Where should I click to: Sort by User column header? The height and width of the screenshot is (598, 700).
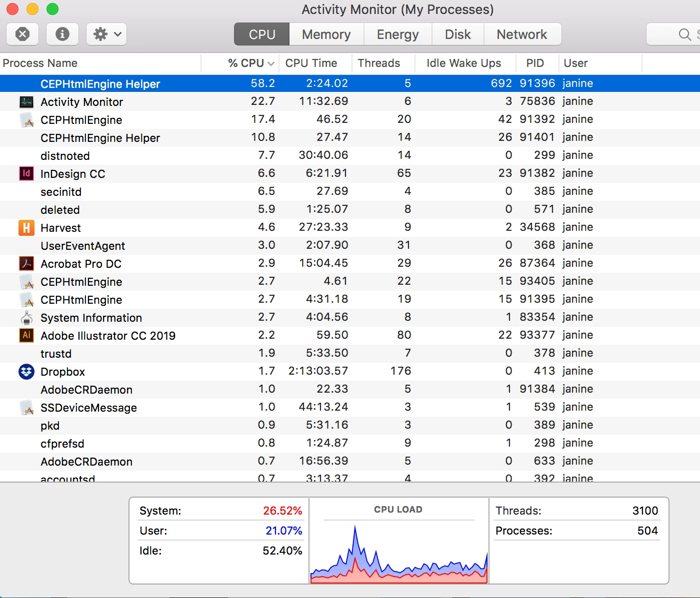600,63
